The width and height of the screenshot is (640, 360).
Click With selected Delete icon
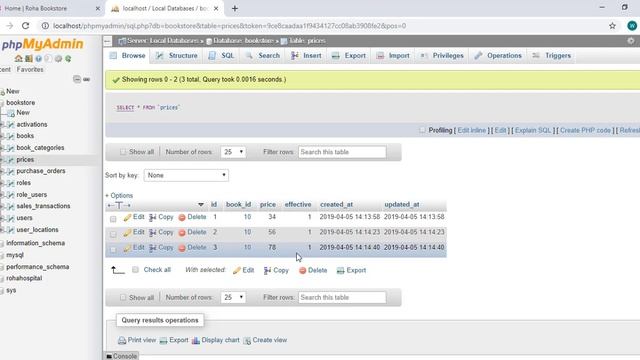302,271
